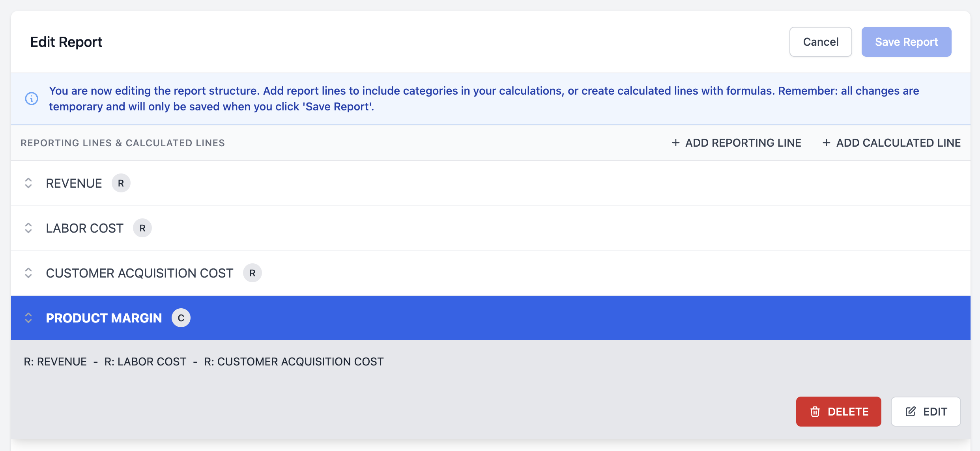Screen dimensions: 980x451
Task: Click the R badge beside LABOR COST
Action: pyautogui.click(x=142, y=228)
